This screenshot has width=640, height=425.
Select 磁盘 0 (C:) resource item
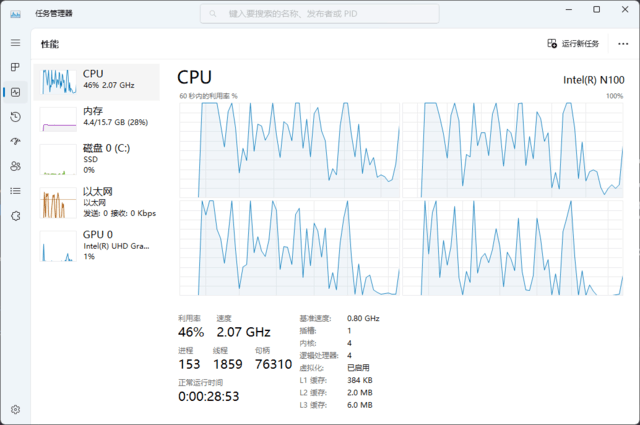[x=97, y=158]
